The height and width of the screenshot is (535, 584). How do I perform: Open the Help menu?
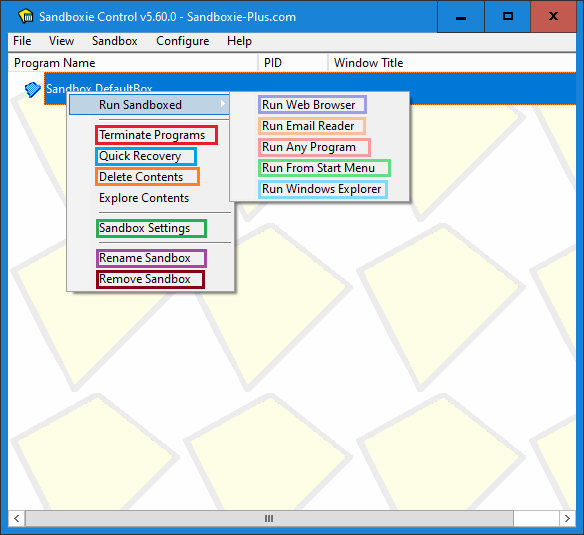pyautogui.click(x=239, y=41)
